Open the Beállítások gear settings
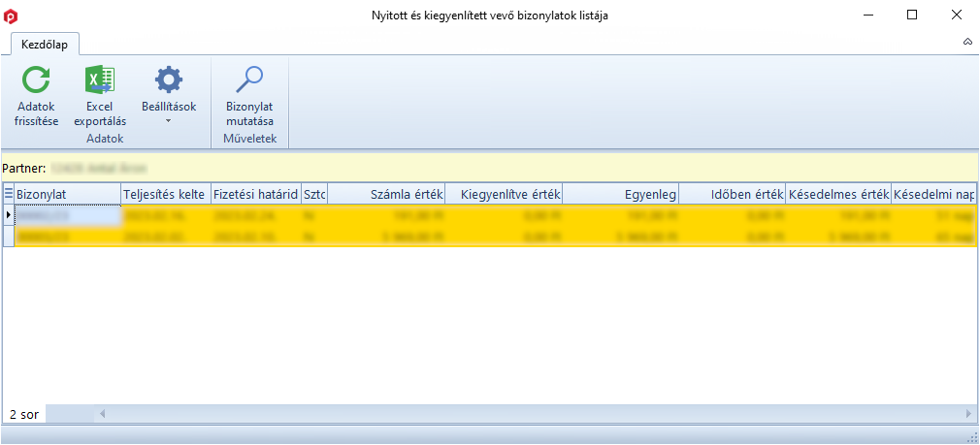 tap(169, 79)
